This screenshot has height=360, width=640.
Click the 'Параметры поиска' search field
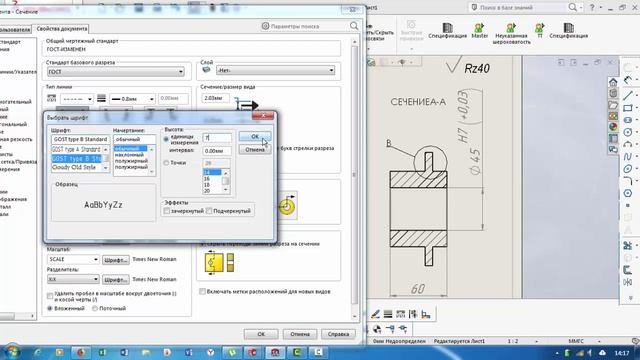pyautogui.click(x=306, y=26)
